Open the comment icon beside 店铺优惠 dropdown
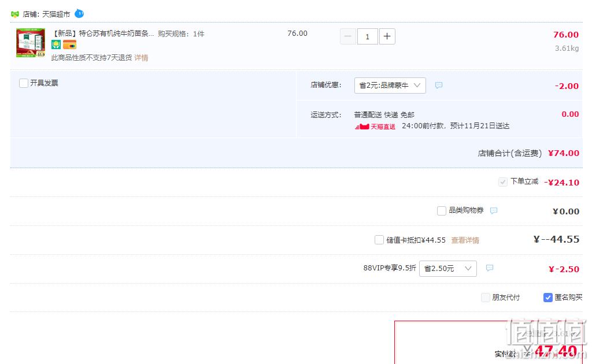The image size is (592, 364). pyautogui.click(x=438, y=86)
